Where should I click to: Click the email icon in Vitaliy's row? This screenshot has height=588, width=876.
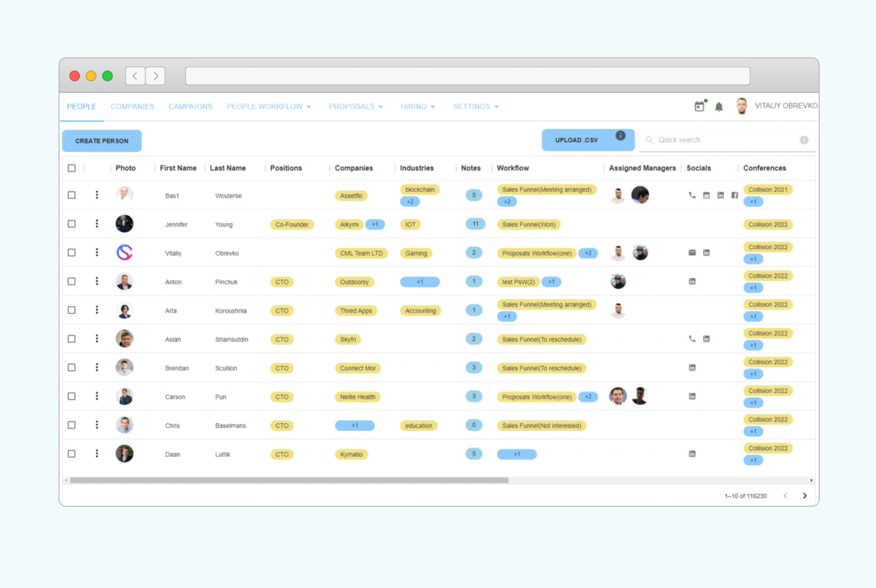coord(692,253)
